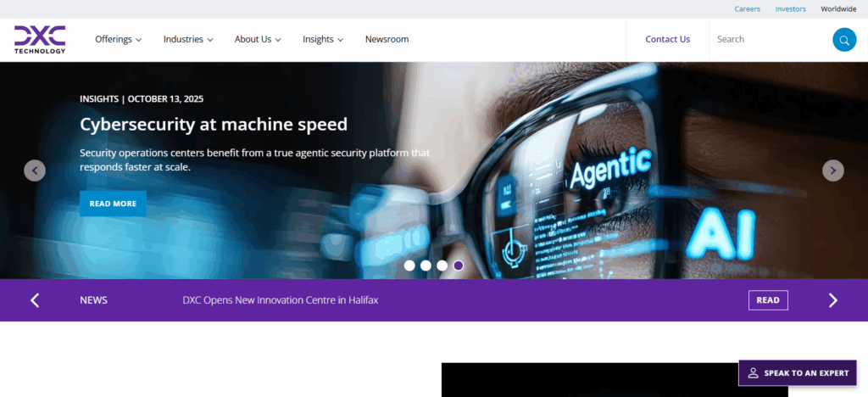Open the Newsroom page

click(x=387, y=39)
